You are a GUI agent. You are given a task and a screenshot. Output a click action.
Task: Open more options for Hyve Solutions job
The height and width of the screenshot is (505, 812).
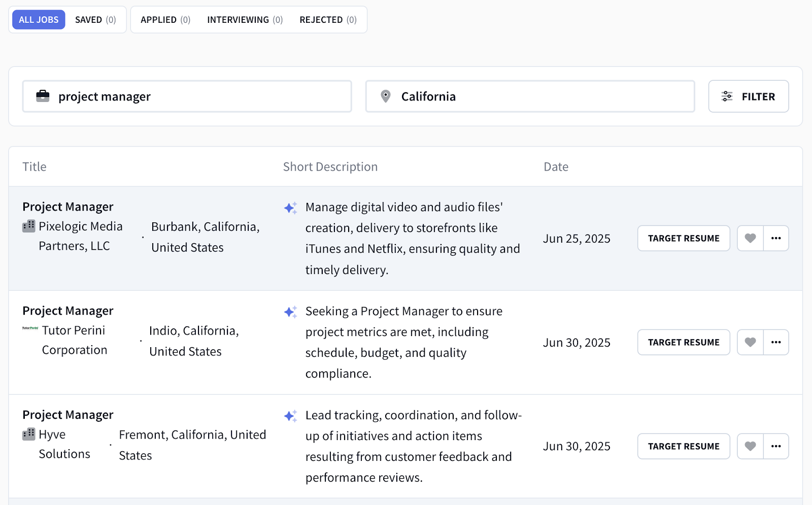click(x=776, y=446)
